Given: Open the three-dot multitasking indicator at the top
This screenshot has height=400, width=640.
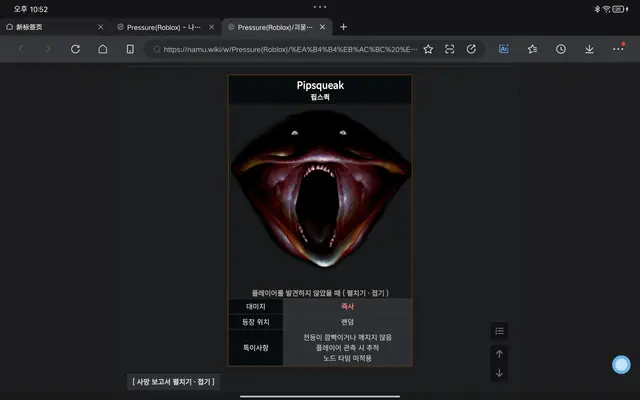Looking at the screenshot, I should click(320, 7).
